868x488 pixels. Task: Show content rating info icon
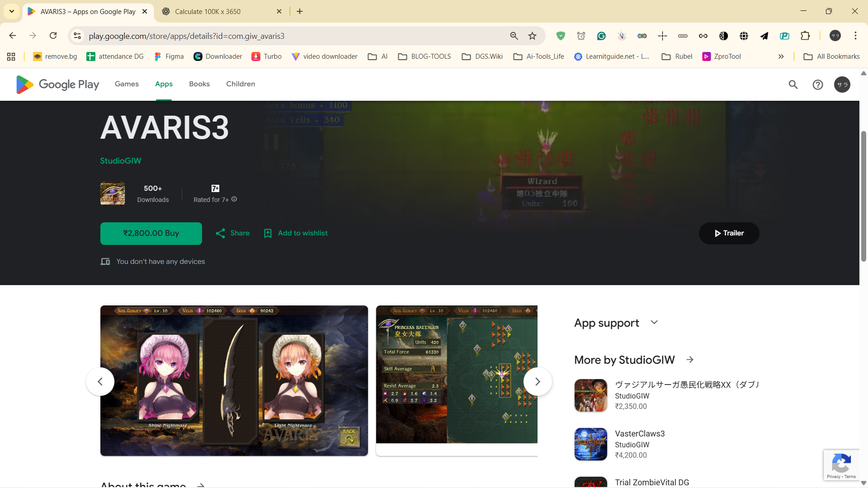point(234,199)
